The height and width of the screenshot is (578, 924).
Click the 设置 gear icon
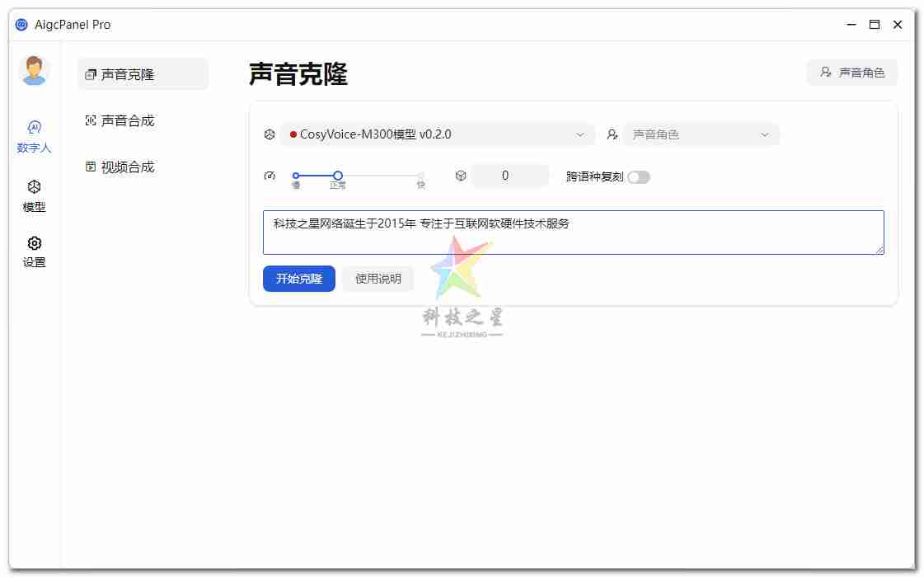coord(34,243)
